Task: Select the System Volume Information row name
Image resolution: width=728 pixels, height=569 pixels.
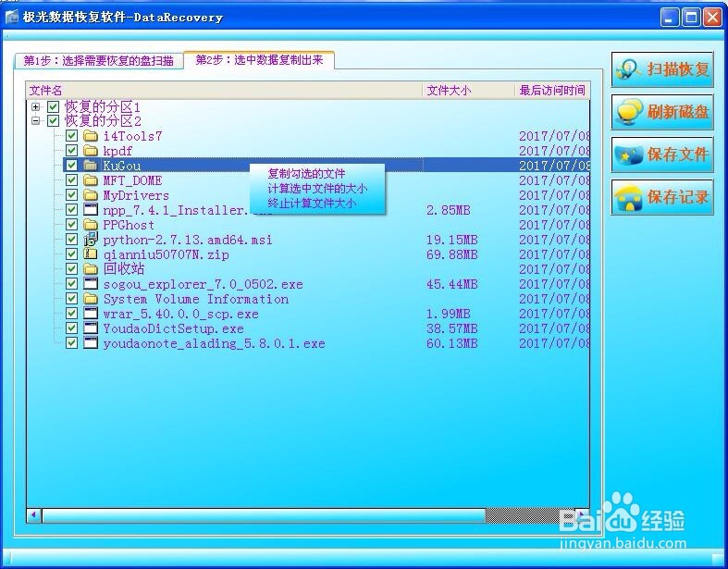Action: point(196,299)
